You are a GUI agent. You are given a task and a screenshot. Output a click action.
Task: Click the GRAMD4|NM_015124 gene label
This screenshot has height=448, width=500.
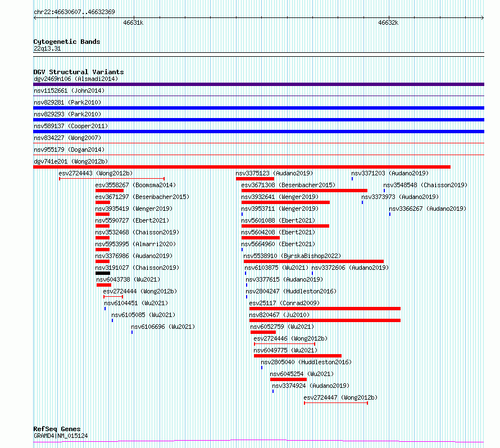pos(61,436)
